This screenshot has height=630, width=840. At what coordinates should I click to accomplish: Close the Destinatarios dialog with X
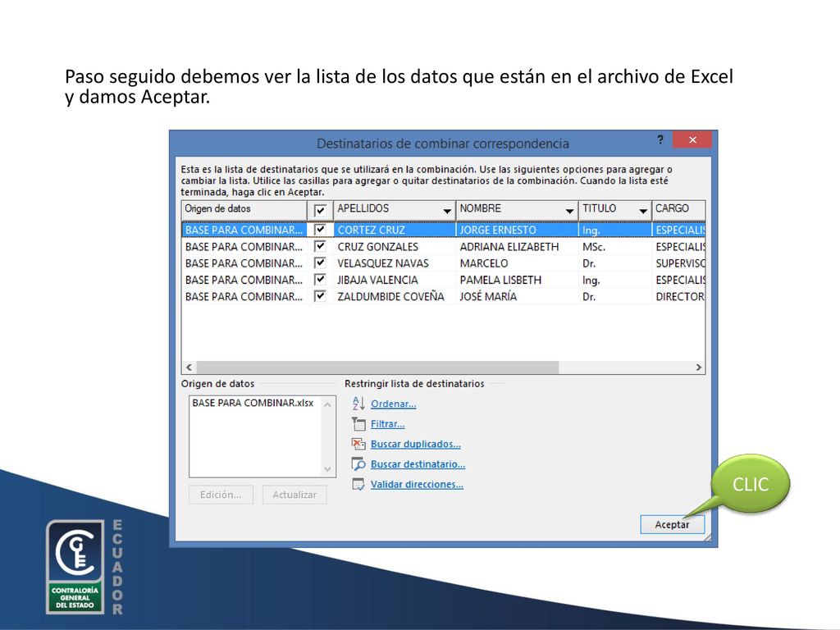[x=692, y=139]
